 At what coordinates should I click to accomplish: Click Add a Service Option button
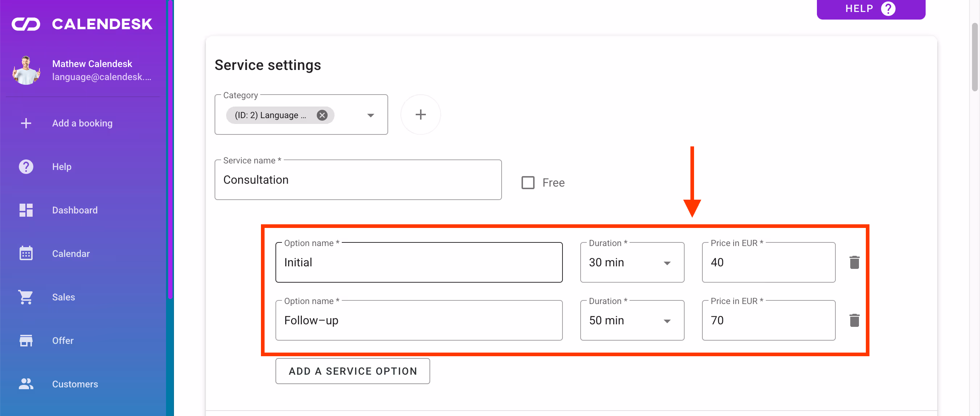click(x=352, y=371)
